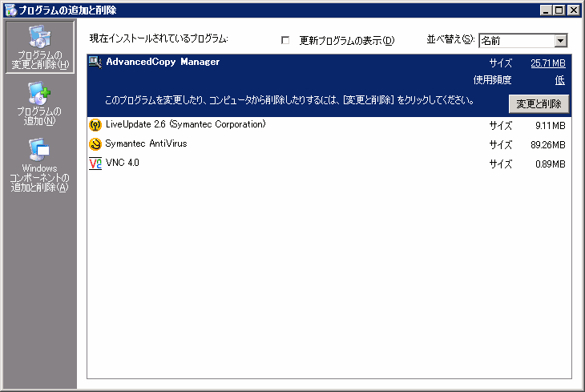Click the 使用頻度 label
This screenshot has height=392, width=585.
click(x=493, y=80)
